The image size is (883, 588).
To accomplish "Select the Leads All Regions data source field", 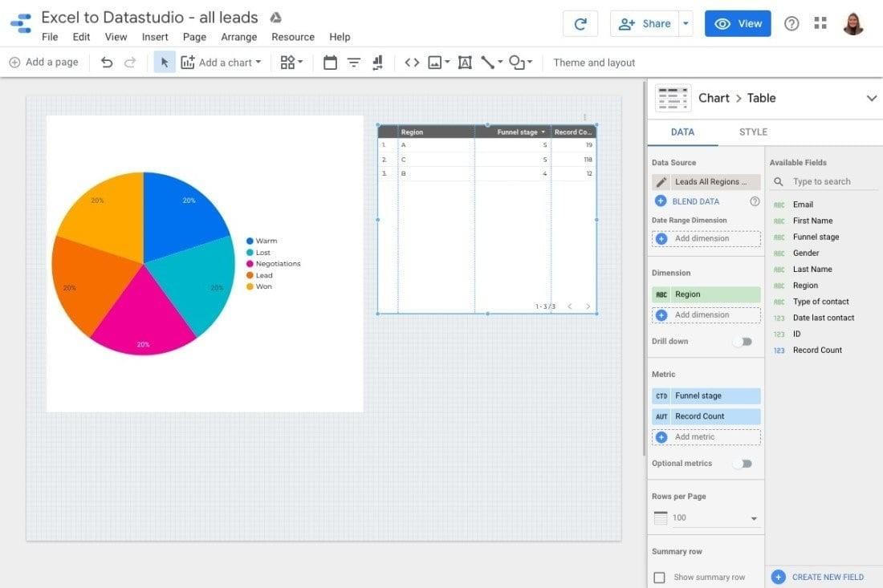I will coord(713,181).
